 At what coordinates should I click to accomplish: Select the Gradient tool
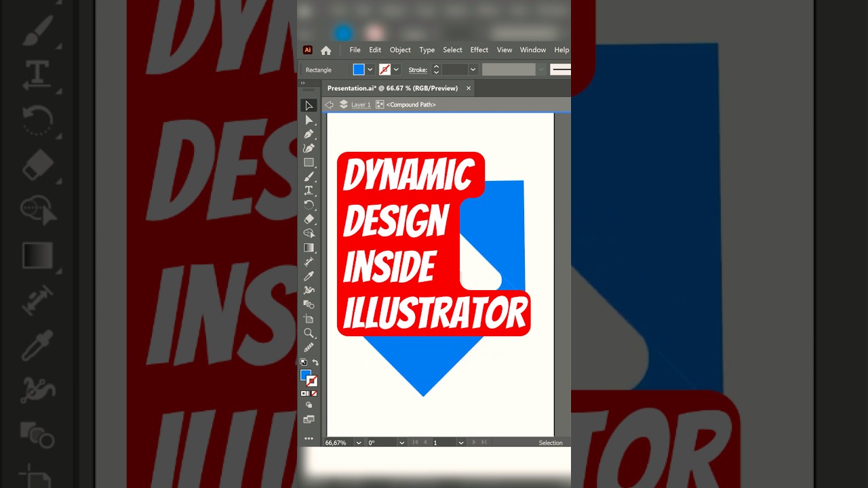pyautogui.click(x=309, y=247)
